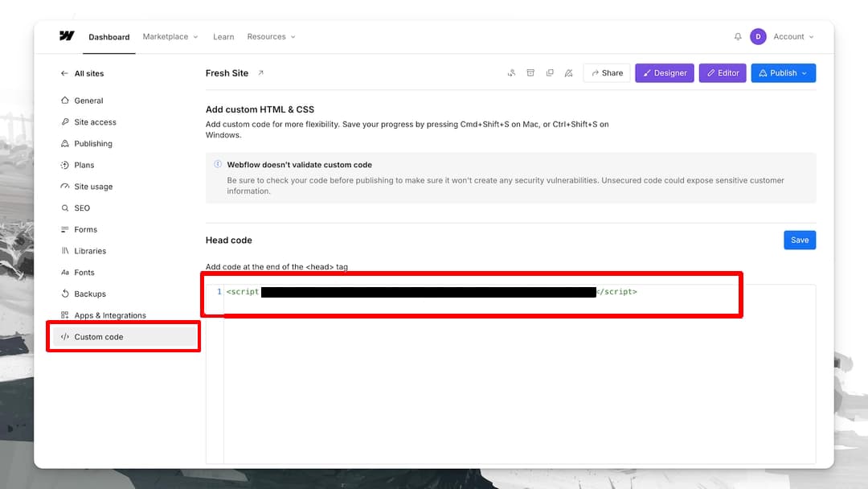Expand the Resources dropdown menu
The height and width of the screenshot is (489, 868).
point(271,37)
